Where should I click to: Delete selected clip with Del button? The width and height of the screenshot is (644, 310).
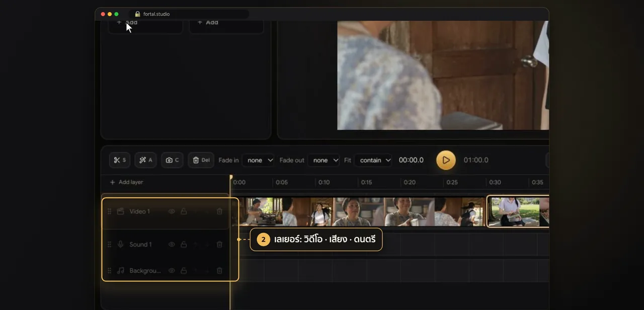click(201, 160)
